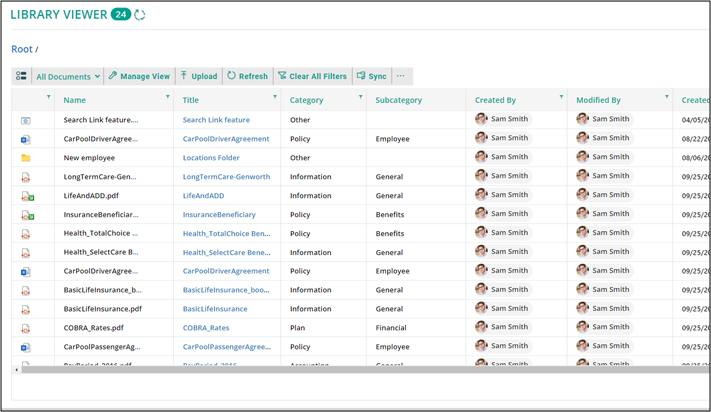
Task: Toggle the list view layout icon
Action: click(21, 76)
